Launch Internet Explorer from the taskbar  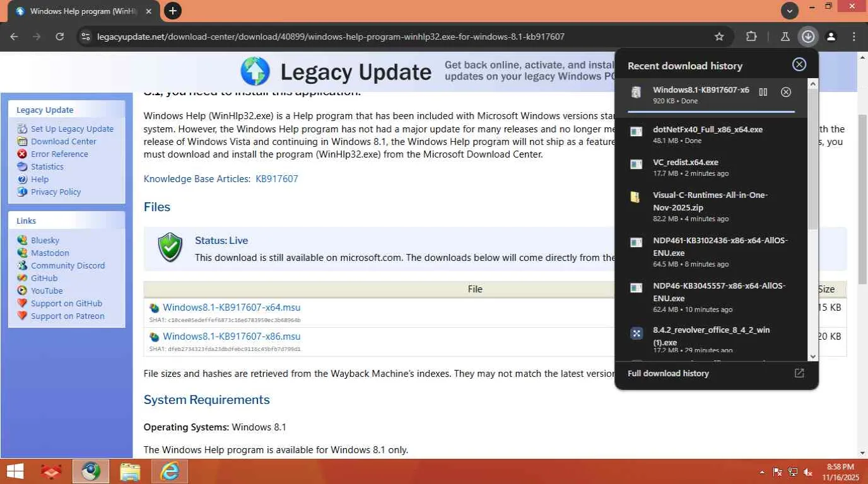click(169, 471)
